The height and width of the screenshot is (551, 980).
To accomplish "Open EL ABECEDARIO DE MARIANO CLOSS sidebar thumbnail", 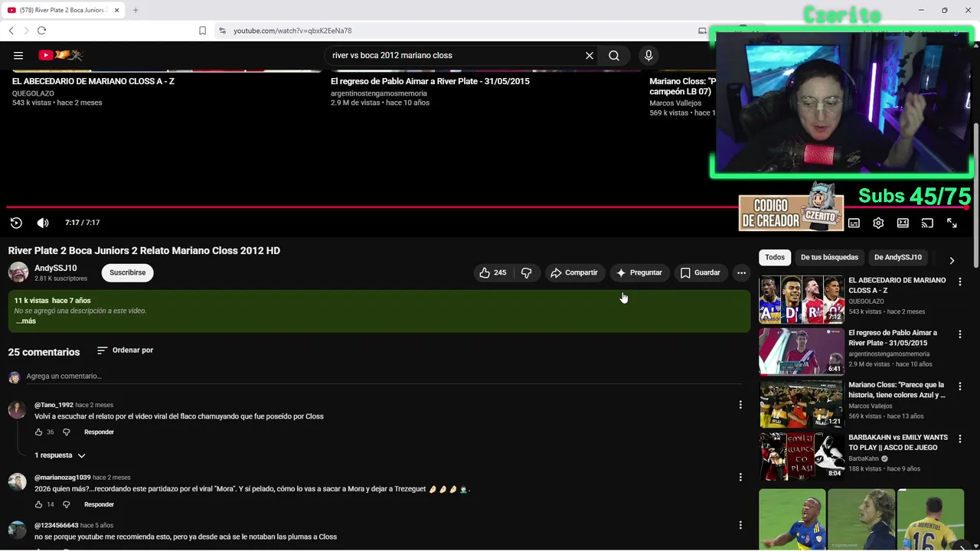I will [801, 299].
